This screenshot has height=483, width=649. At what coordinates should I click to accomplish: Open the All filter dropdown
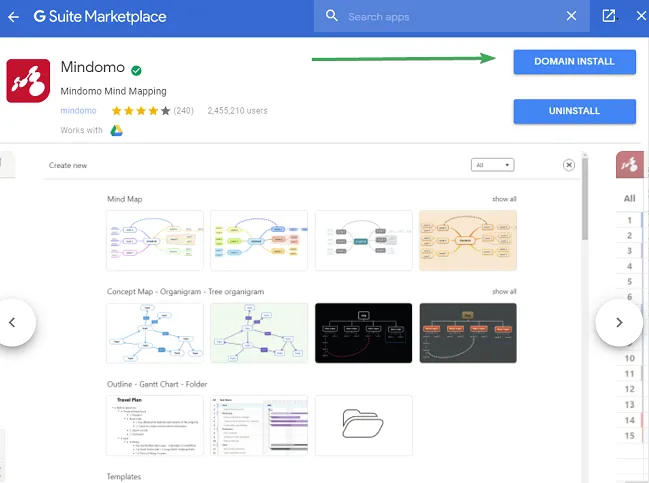point(494,165)
